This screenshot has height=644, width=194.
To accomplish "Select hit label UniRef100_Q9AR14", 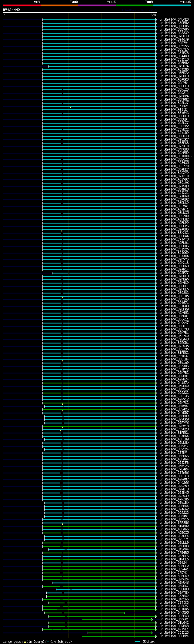I will coord(174,269).
